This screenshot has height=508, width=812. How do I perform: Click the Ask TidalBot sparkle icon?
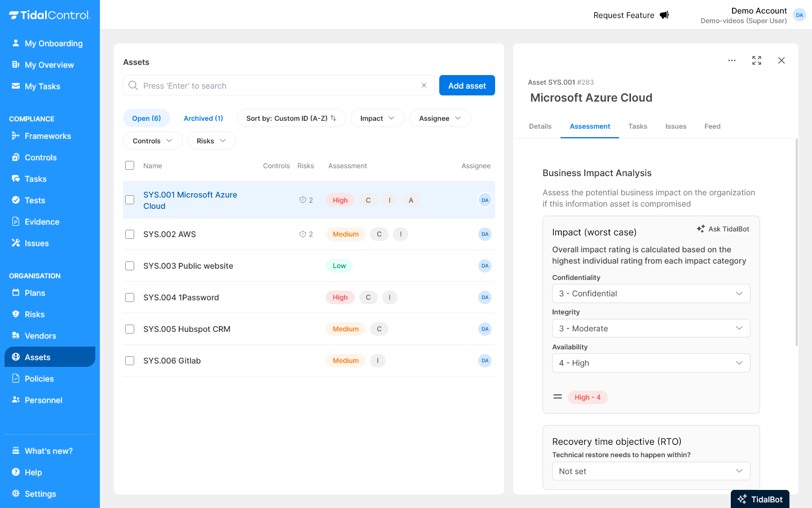701,229
